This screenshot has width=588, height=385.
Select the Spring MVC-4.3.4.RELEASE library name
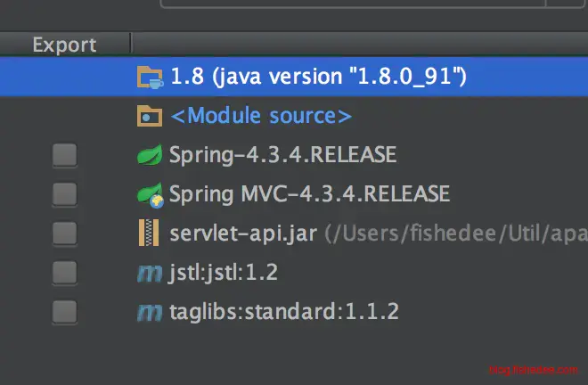click(309, 193)
